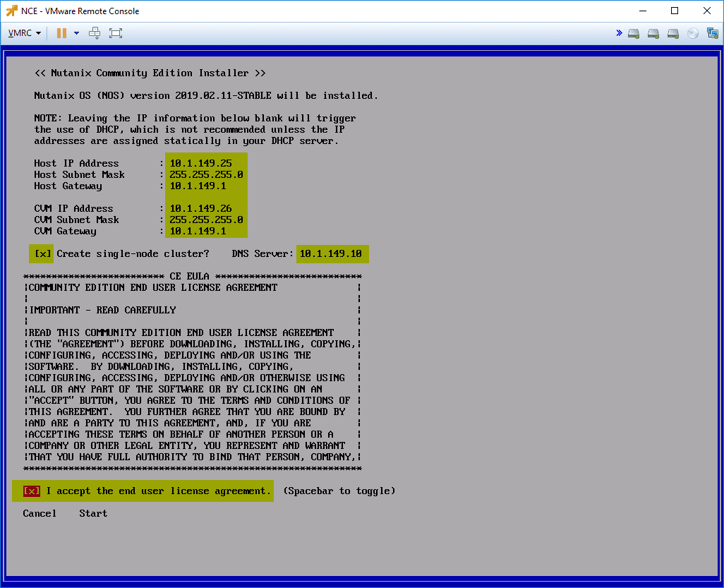Click the 'CVM IP Address' label
This screenshot has height=588, width=724.
point(73,209)
